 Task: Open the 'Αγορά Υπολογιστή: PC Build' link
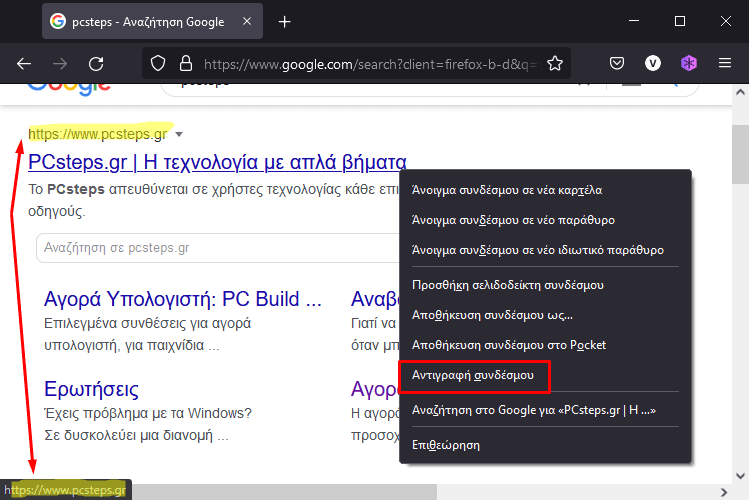click(183, 298)
